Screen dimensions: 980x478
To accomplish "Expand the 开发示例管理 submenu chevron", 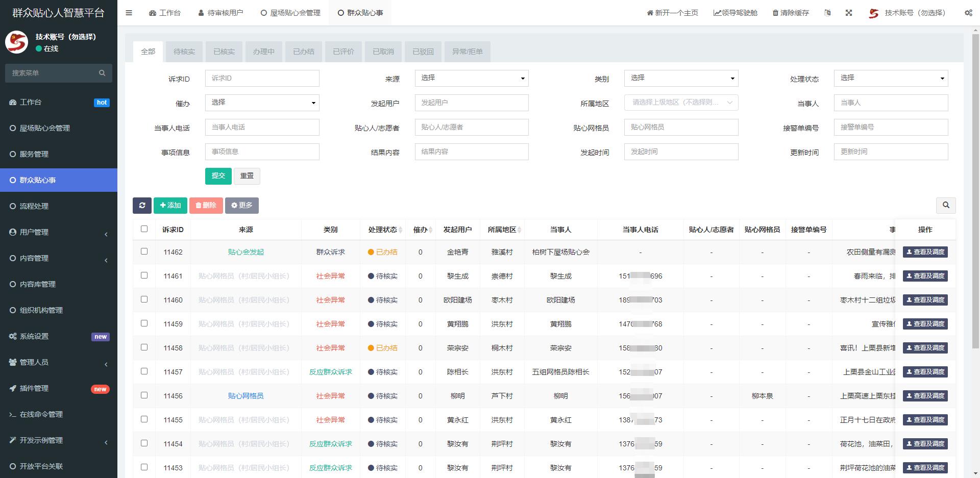I will coord(106,442).
